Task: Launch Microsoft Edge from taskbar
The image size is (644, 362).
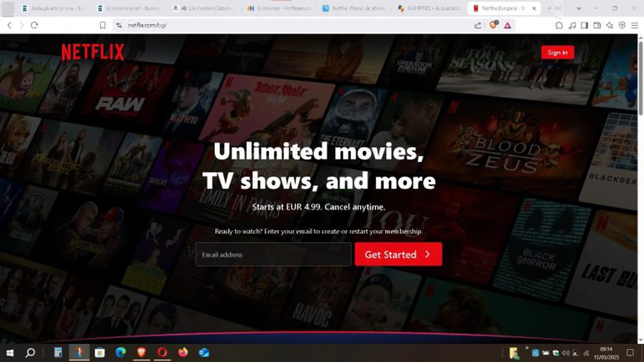Action: (121, 353)
